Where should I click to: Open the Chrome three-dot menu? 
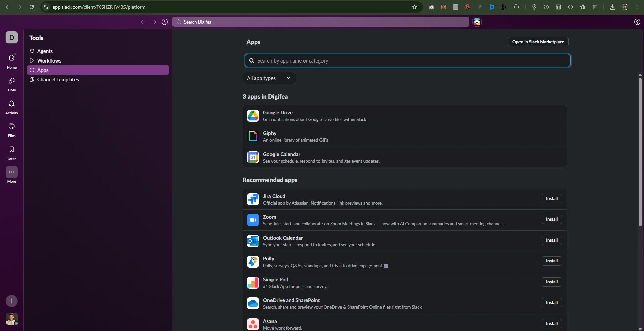(637, 7)
